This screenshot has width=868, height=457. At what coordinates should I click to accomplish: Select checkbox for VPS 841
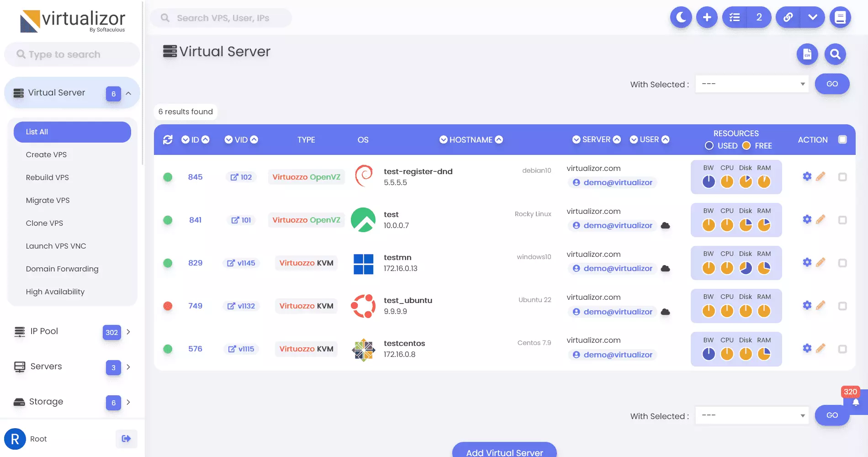[842, 220]
